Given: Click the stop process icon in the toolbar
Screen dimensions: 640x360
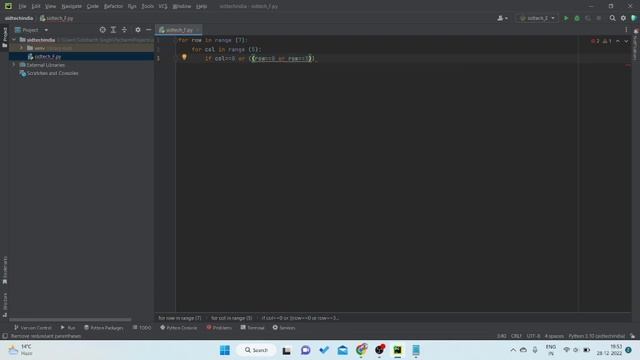Looking at the screenshot, I should (x=599, y=18).
